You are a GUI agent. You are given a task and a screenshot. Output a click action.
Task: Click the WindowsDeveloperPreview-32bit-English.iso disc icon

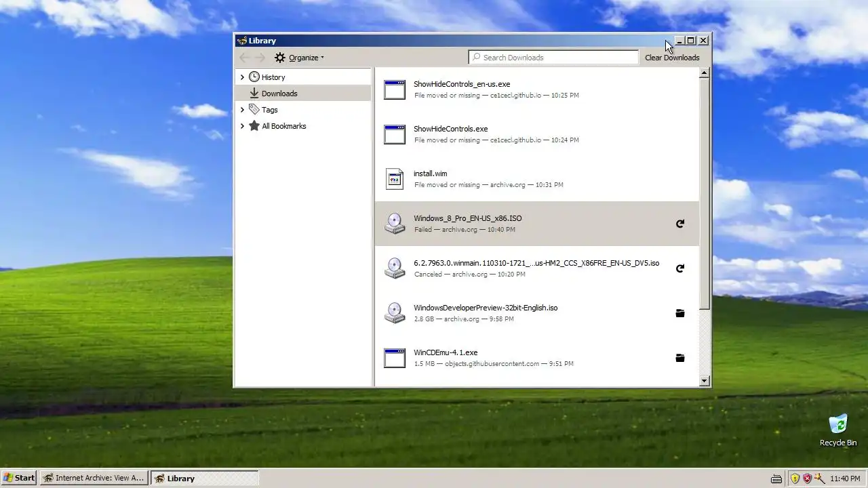click(395, 313)
